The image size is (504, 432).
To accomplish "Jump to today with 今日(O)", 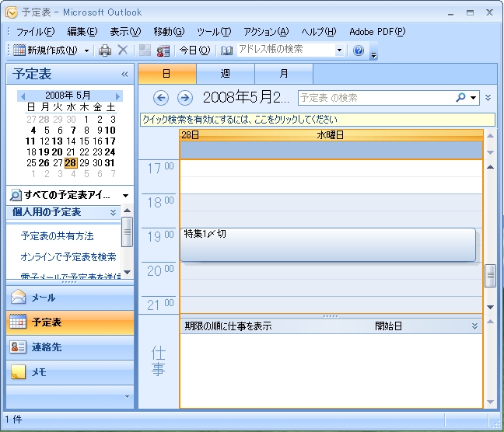I will pos(194,50).
